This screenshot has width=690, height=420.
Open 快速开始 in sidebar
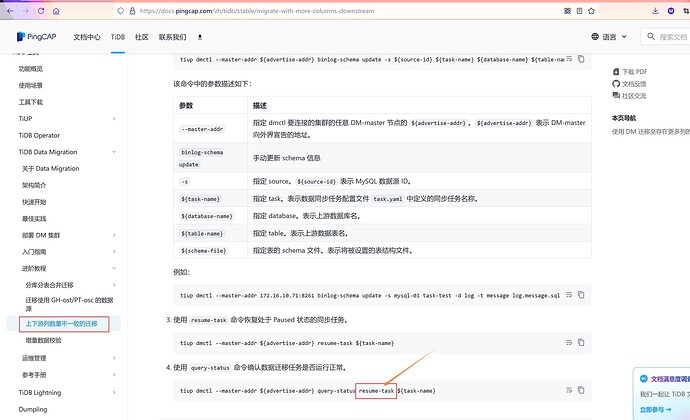coord(34,202)
